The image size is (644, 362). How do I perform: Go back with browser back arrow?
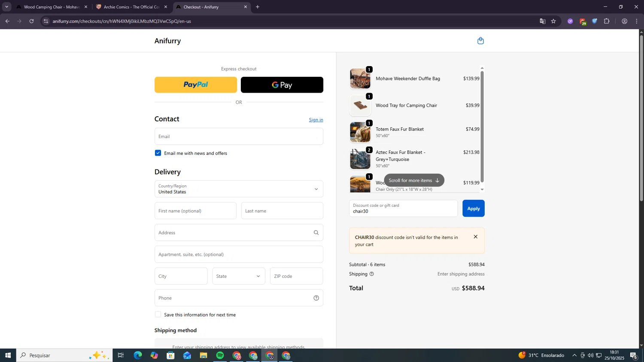[7, 21]
